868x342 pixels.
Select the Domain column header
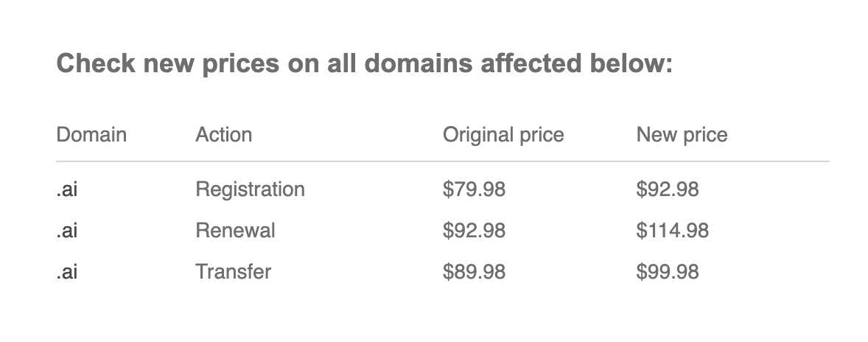(x=91, y=135)
